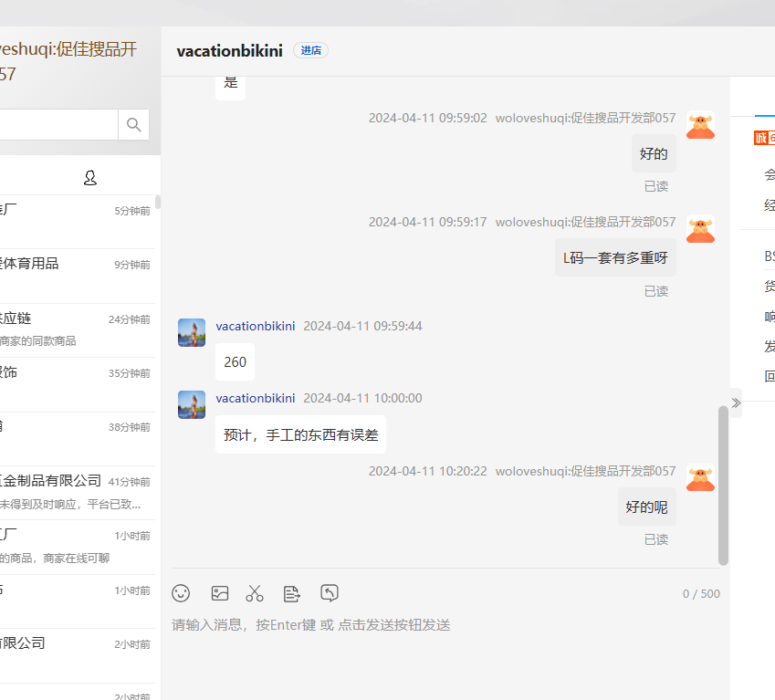Select the scissors screenshot tool
The image size is (775, 700).
point(255,593)
